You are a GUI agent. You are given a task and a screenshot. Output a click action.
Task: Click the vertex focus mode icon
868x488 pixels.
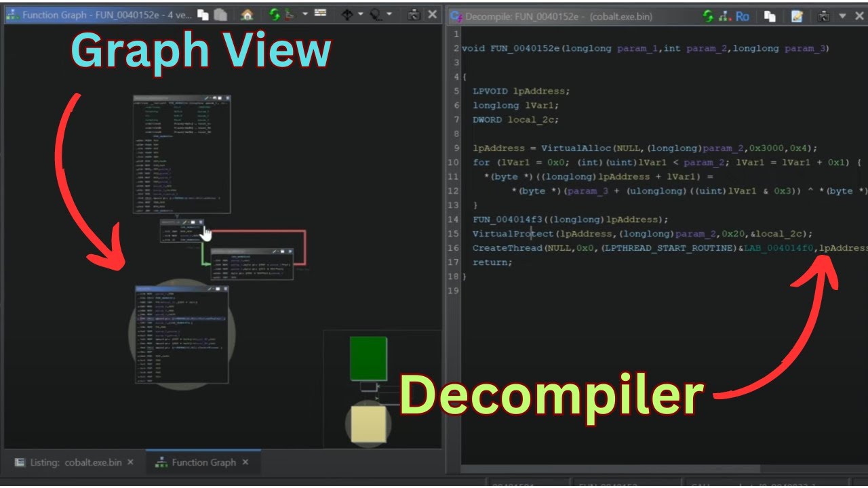pos(347,14)
